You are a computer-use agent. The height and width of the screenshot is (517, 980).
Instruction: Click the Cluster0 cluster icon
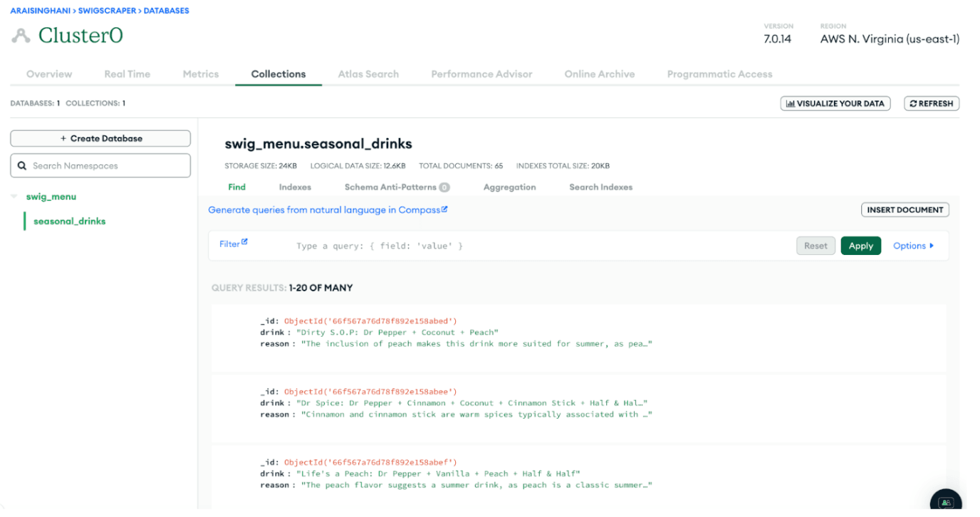(x=21, y=36)
